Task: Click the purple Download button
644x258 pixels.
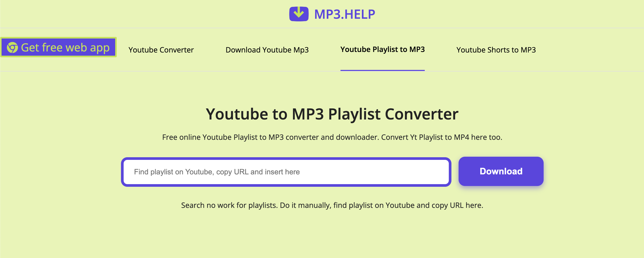Action: coord(501,171)
